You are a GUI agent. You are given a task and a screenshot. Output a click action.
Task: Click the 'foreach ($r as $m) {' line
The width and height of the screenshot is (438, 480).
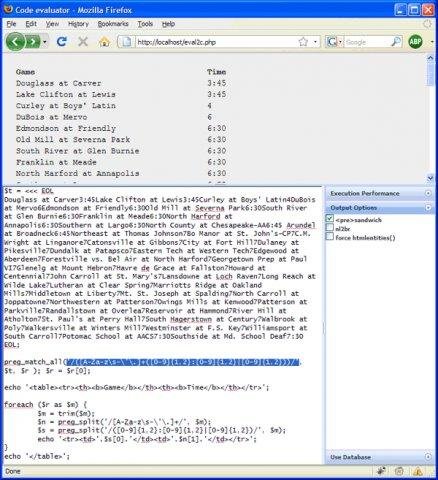click(x=45, y=405)
